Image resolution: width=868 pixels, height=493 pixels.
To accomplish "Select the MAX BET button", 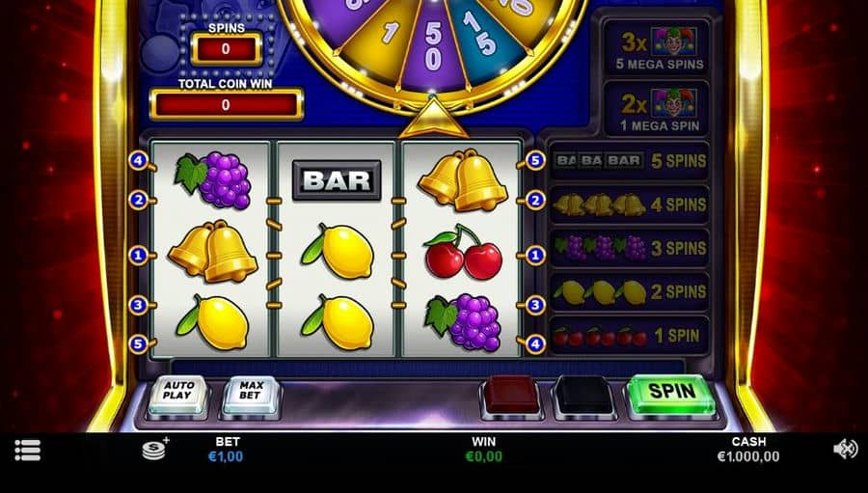I will (x=252, y=395).
